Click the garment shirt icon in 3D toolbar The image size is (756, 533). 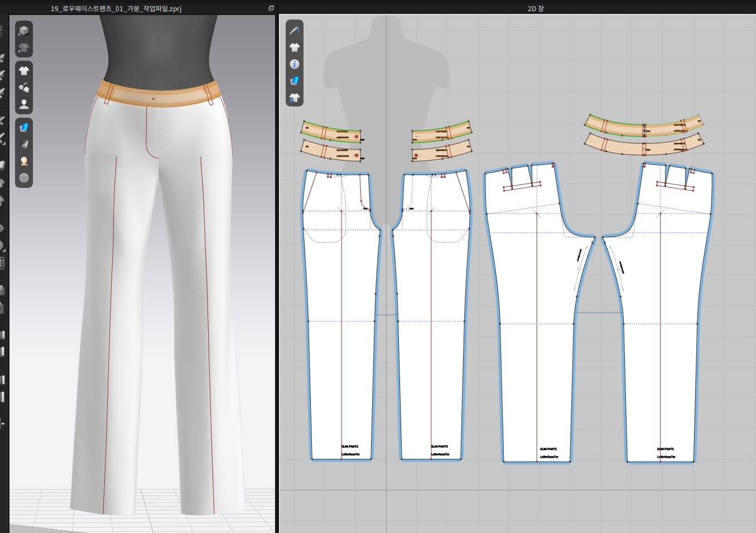click(x=23, y=71)
